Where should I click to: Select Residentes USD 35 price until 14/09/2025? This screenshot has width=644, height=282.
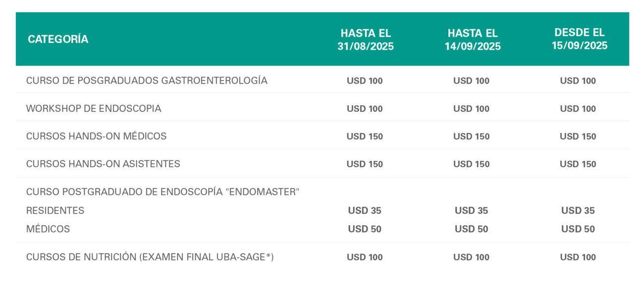(471, 210)
